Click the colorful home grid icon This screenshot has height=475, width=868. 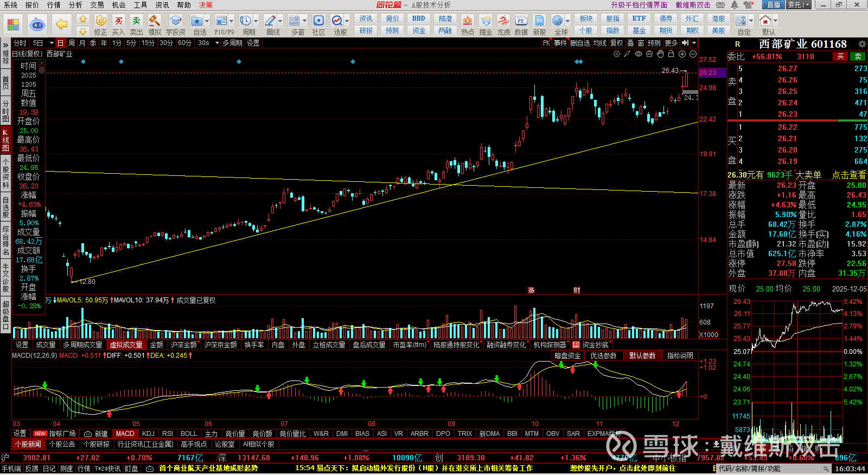point(13,24)
